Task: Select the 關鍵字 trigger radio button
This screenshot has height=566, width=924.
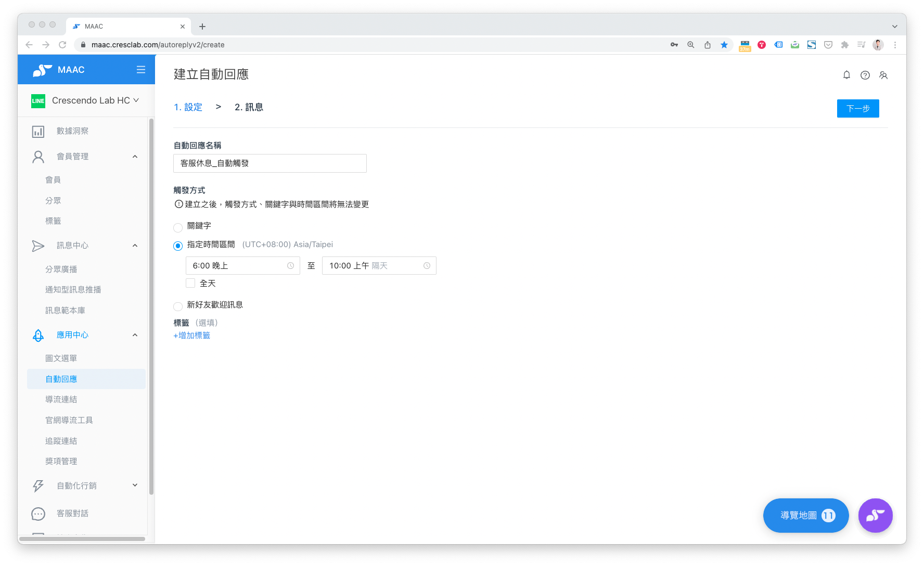Action: pyautogui.click(x=178, y=227)
